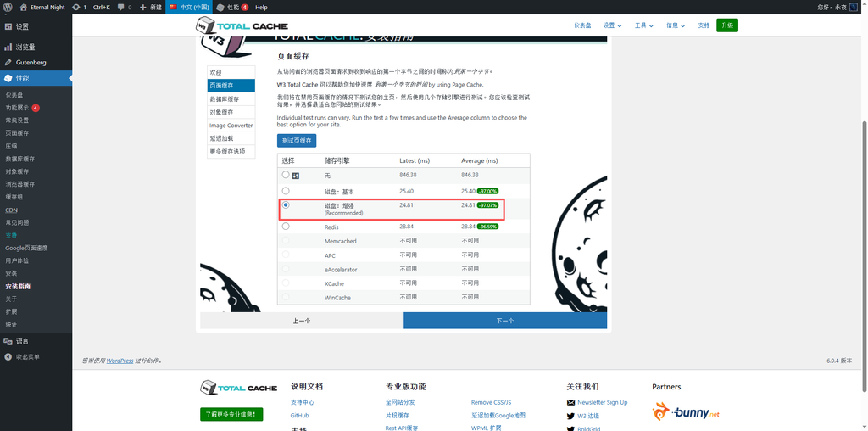This screenshot has width=868, height=431.
Task: Open 压缩 submenu item
Action: 11,146
